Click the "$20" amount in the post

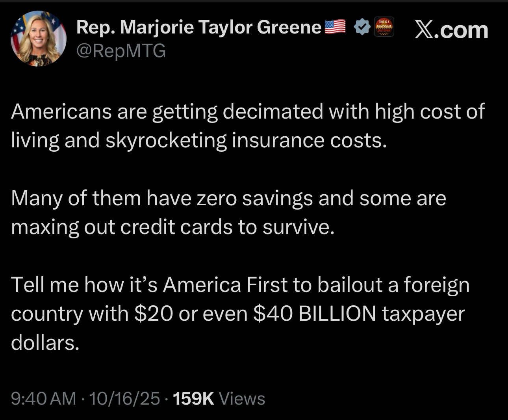tap(154, 314)
